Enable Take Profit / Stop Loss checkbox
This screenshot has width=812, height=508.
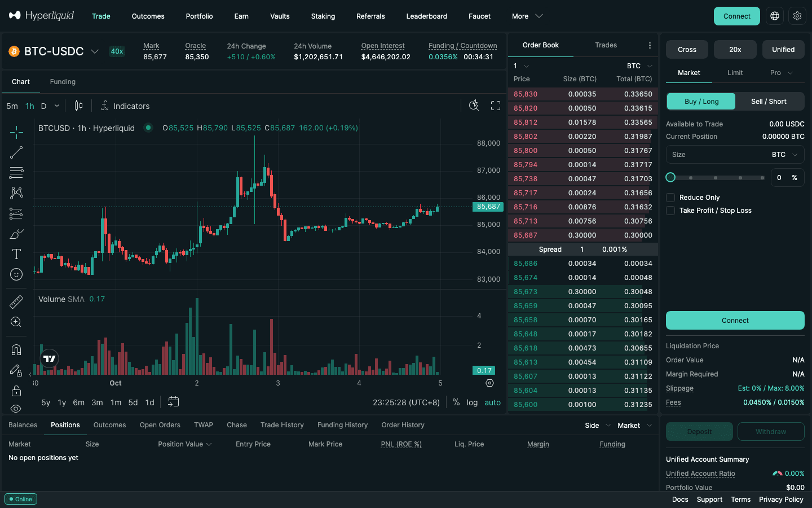point(670,211)
